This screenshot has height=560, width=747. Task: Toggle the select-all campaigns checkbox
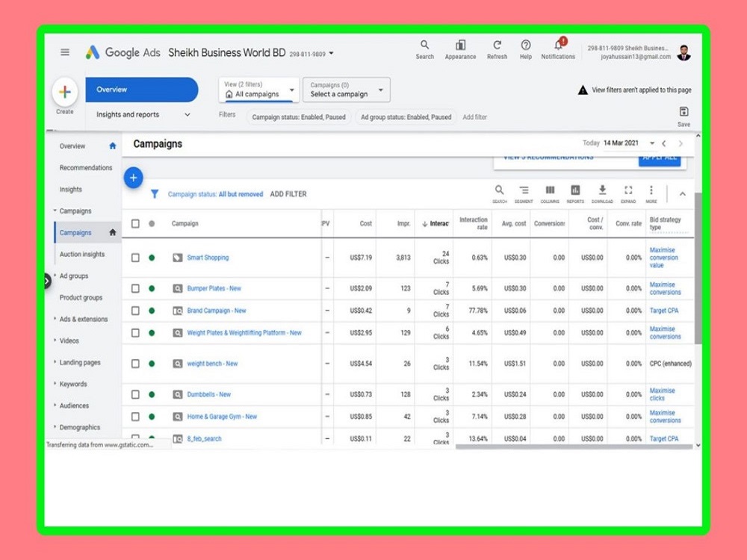135,223
